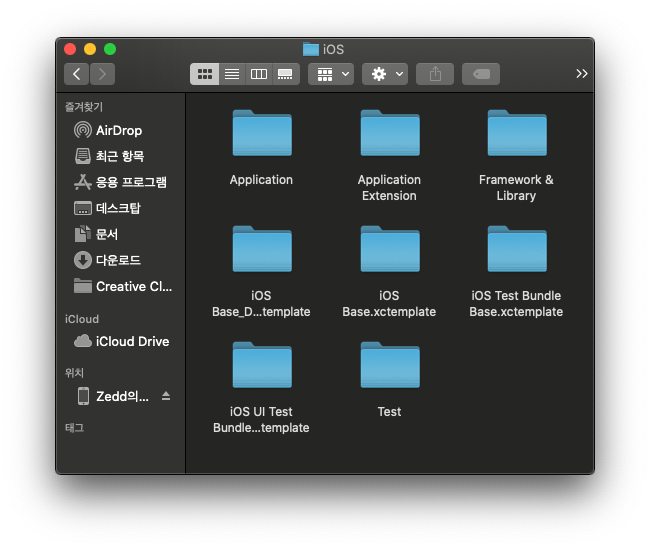The height and width of the screenshot is (548, 650).
Task: Open Creative Cloud folder in sidebar
Action: click(122, 286)
